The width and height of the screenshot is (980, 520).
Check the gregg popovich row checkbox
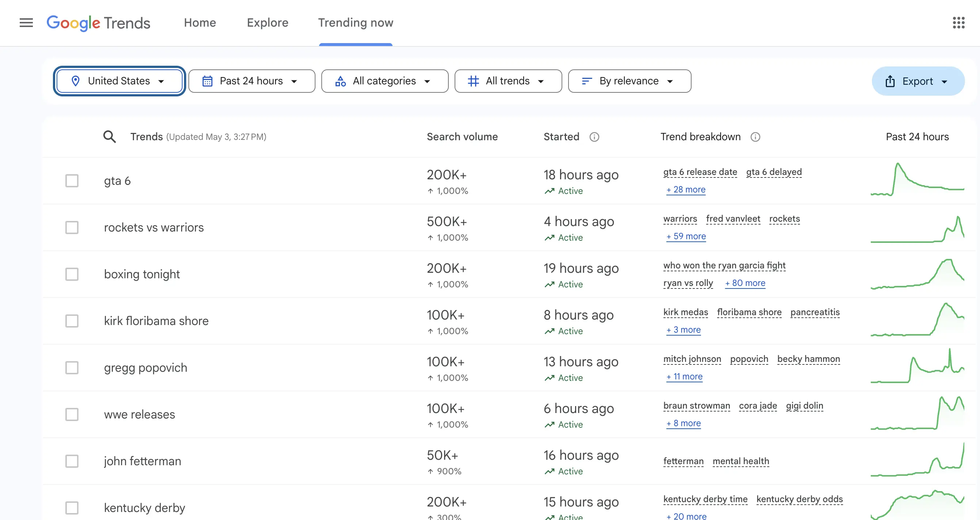click(x=72, y=368)
